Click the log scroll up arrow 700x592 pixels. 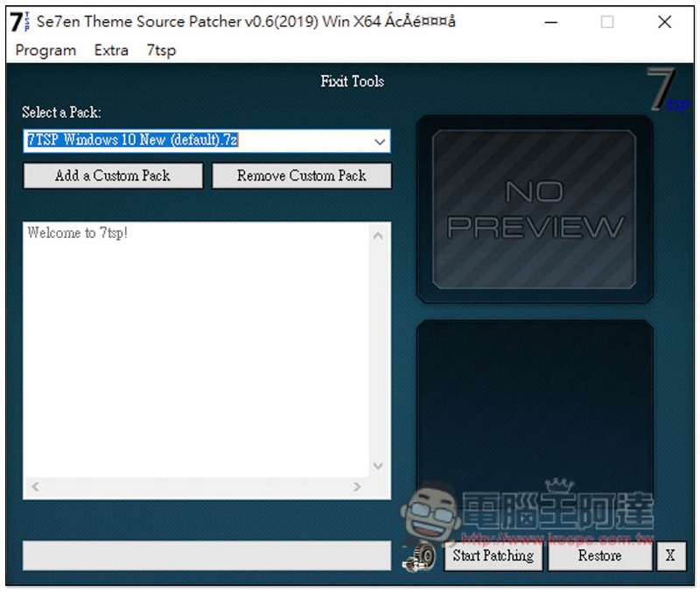[x=378, y=235]
